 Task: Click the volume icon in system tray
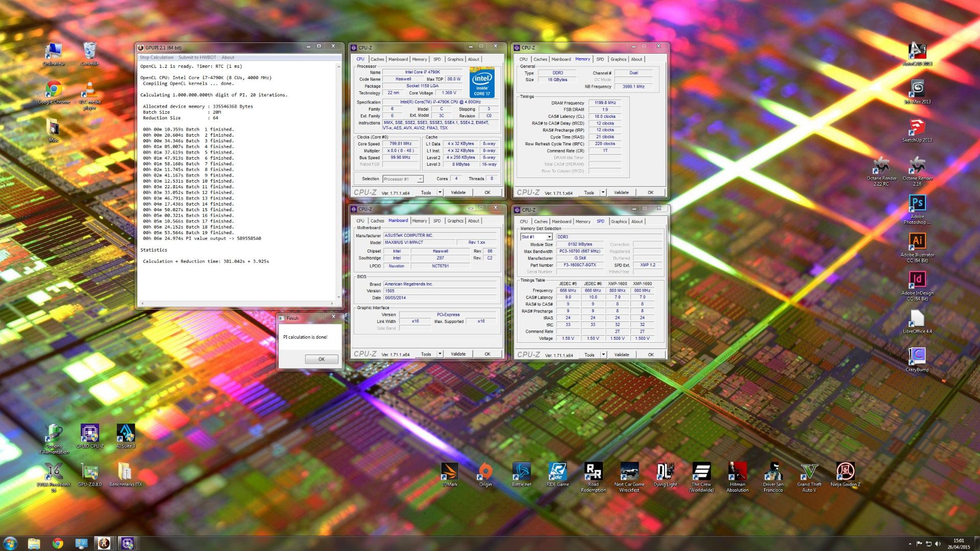[938, 543]
